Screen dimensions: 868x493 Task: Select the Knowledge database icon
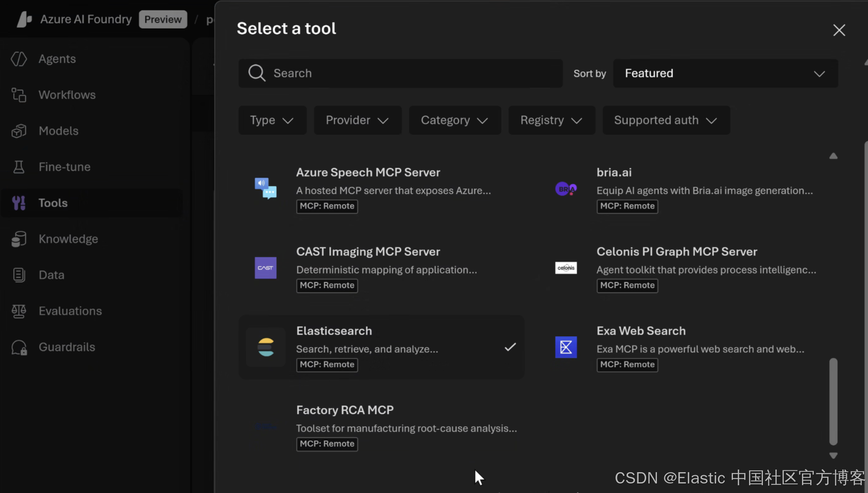[19, 239]
